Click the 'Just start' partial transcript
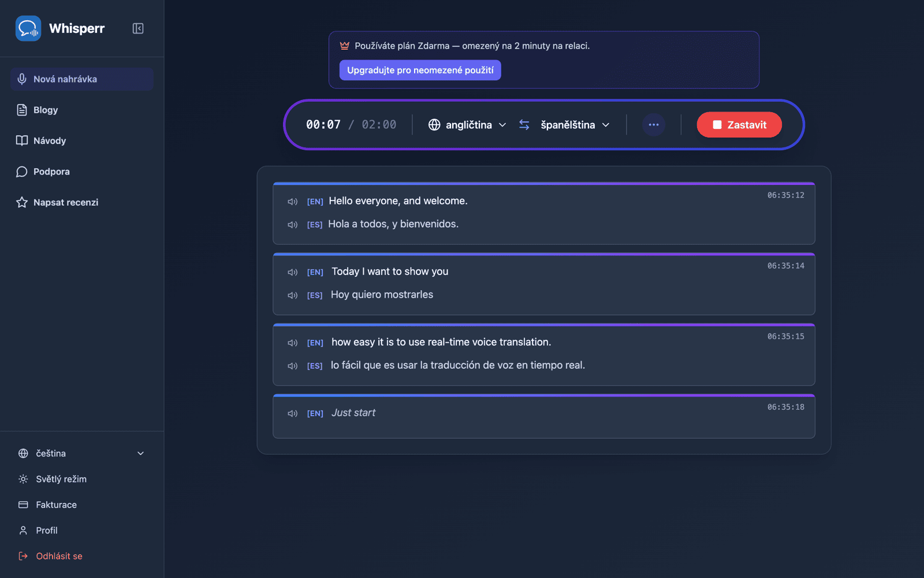This screenshot has width=924, height=578. [353, 413]
